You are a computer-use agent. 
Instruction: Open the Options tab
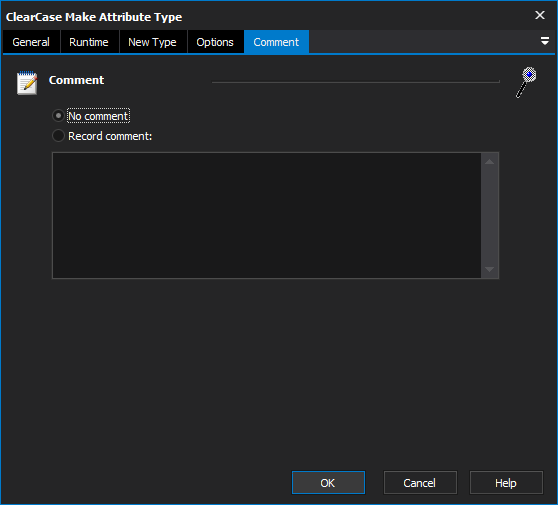tap(215, 42)
